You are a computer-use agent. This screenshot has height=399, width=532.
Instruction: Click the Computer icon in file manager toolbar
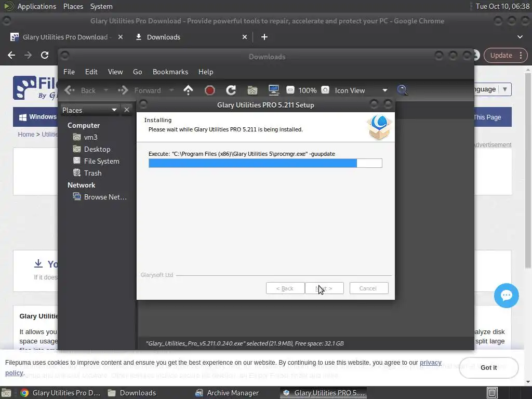273,90
